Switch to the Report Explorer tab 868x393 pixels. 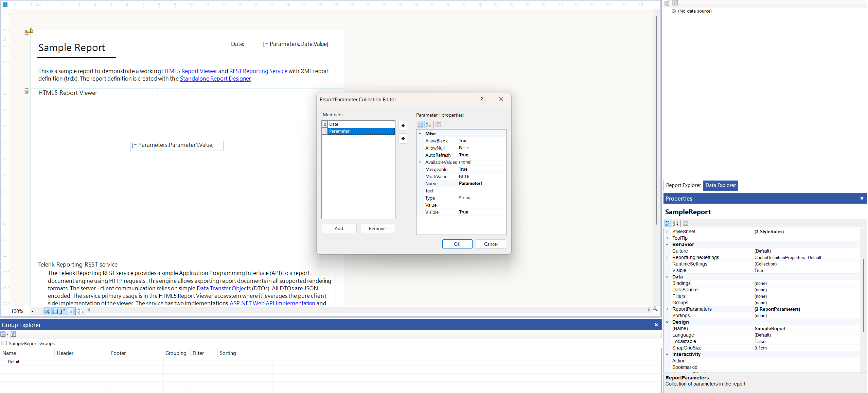tap(683, 185)
